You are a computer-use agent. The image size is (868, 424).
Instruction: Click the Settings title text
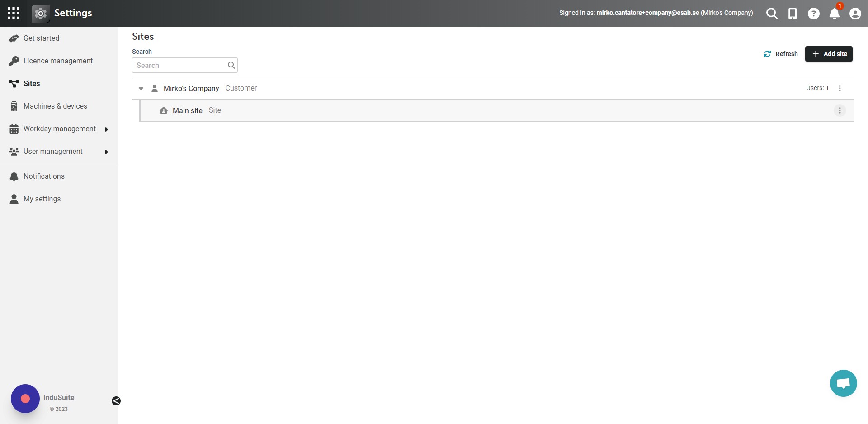pyautogui.click(x=73, y=13)
